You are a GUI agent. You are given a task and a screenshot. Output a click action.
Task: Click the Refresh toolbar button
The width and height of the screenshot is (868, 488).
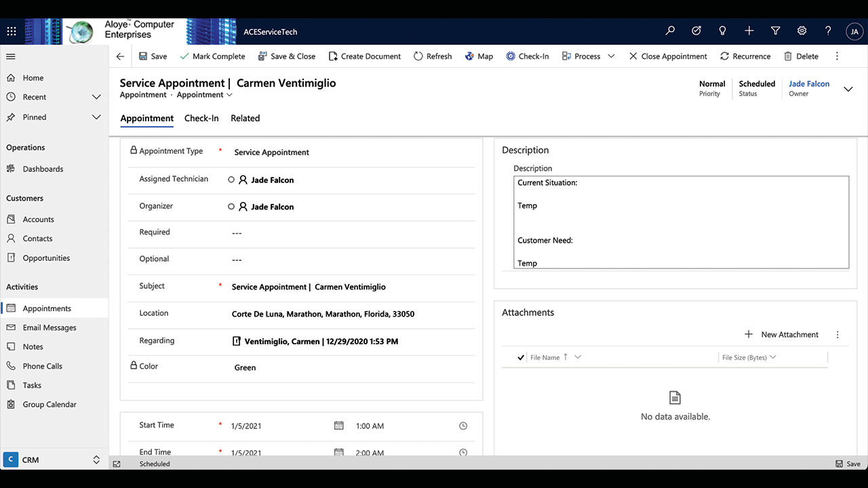433,56
